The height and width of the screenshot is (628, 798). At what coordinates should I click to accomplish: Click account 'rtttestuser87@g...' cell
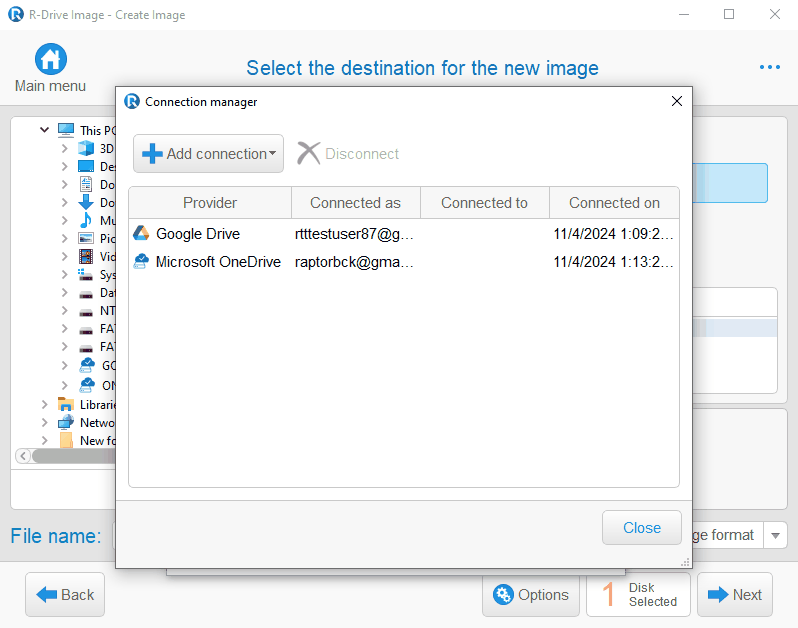tap(354, 234)
